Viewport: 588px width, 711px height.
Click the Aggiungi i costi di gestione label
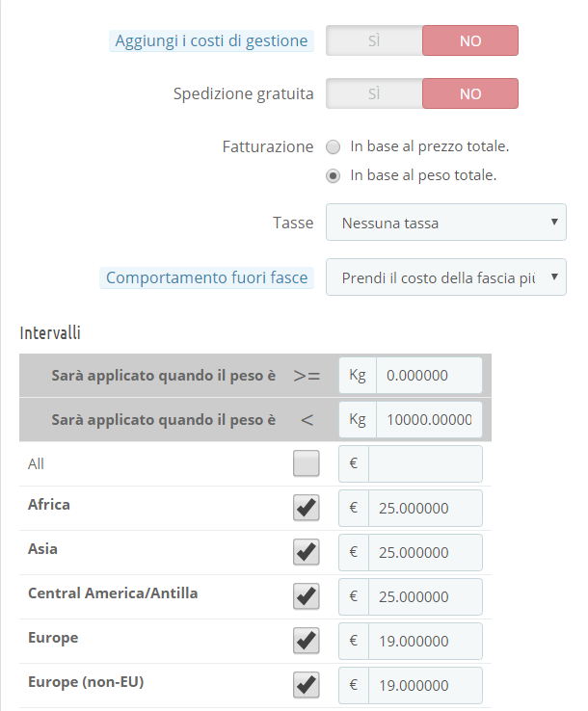pyautogui.click(x=211, y=40)
